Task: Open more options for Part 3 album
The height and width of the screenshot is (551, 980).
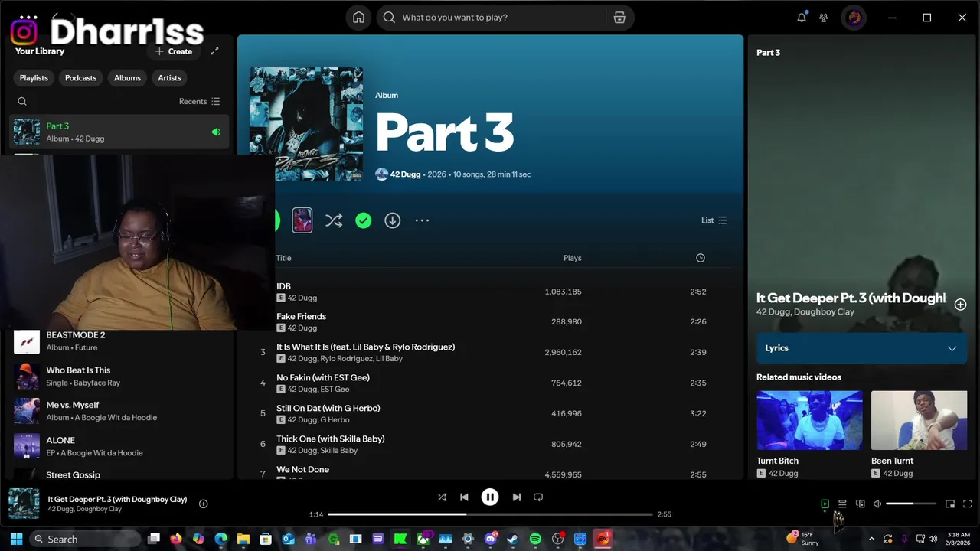Action: coord(422,220)
